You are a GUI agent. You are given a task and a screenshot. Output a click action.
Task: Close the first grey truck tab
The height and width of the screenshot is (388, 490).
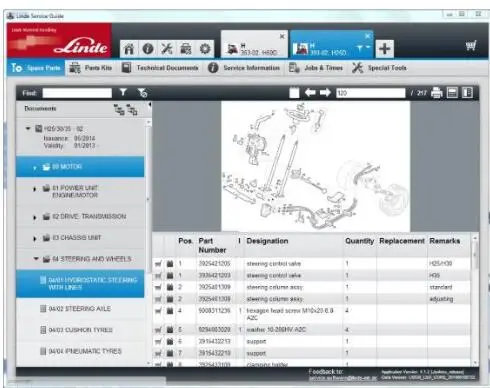point(282,36)
